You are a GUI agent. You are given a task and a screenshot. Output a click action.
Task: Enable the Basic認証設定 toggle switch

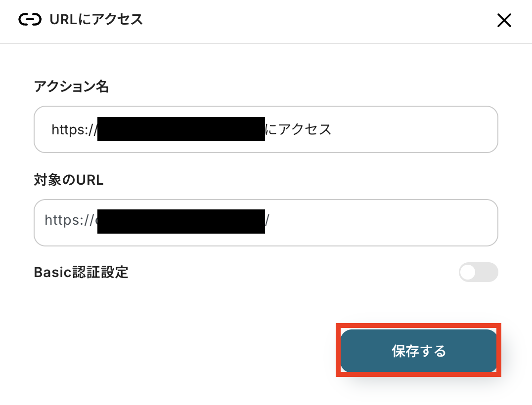click(x=478, y=272)
